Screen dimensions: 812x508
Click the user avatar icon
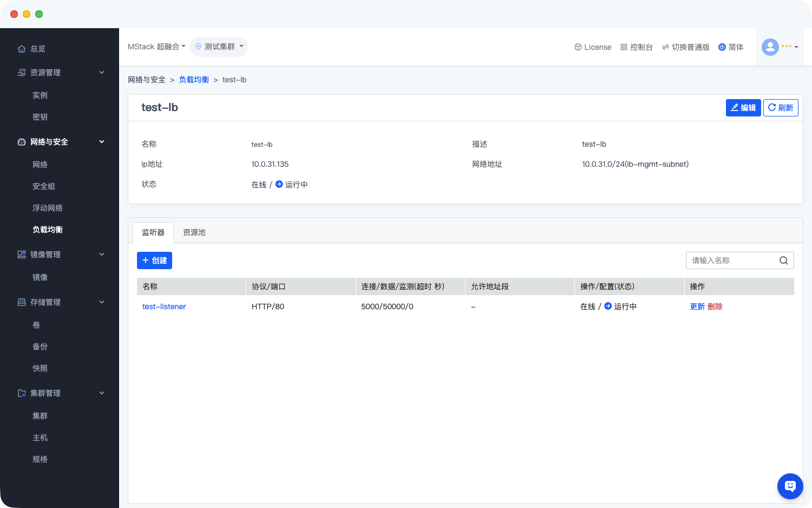(x=770, y=47)
